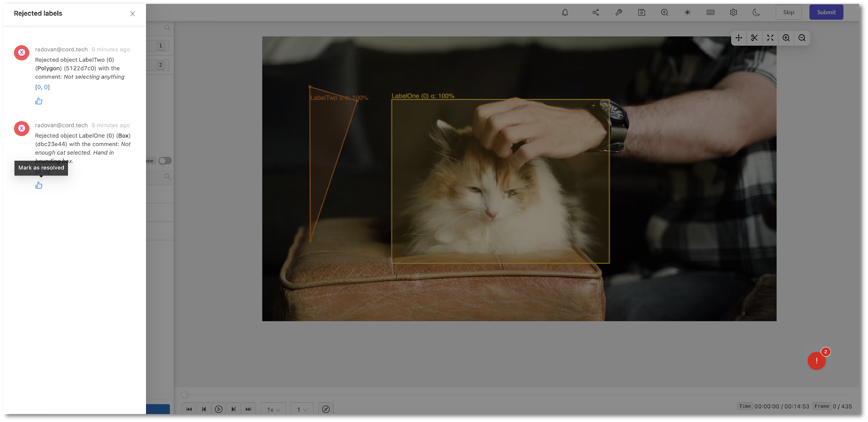The width and height of the screenshot is (868, 422).
Task: Click zoom-out magnifier icon on canvas
Action: [802, 38]
